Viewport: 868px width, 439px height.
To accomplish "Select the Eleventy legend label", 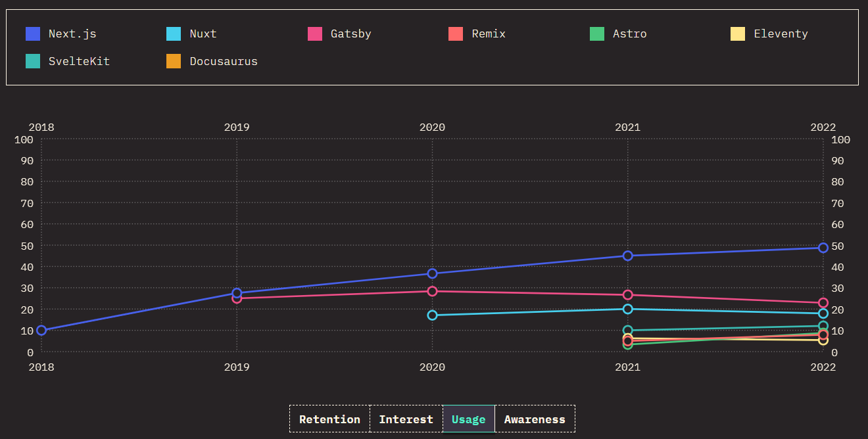I will 781,34.
